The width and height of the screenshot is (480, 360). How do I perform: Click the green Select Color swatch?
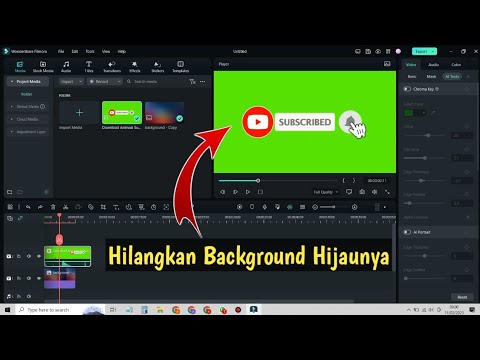(x=408, y=113)
